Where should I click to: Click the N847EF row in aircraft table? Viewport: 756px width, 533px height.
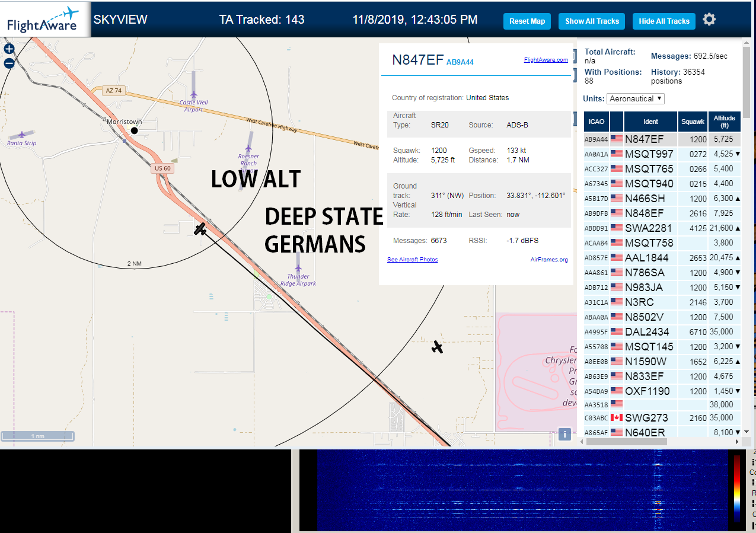coord(662,139)
